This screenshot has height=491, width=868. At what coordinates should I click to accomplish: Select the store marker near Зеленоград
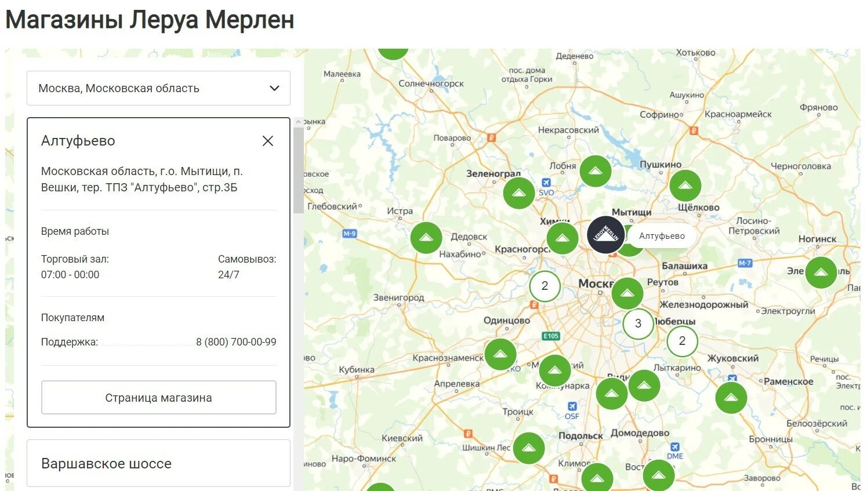coord(519,193)
